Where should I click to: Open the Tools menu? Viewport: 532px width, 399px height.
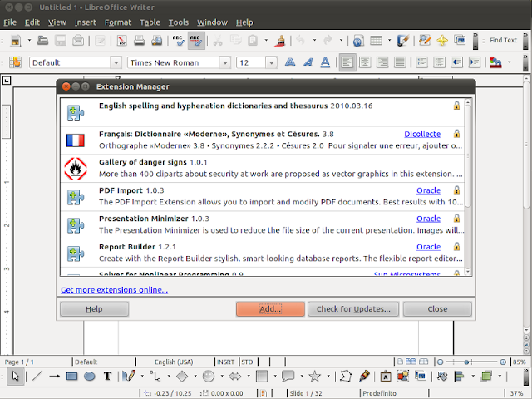(x=179, y=22)
